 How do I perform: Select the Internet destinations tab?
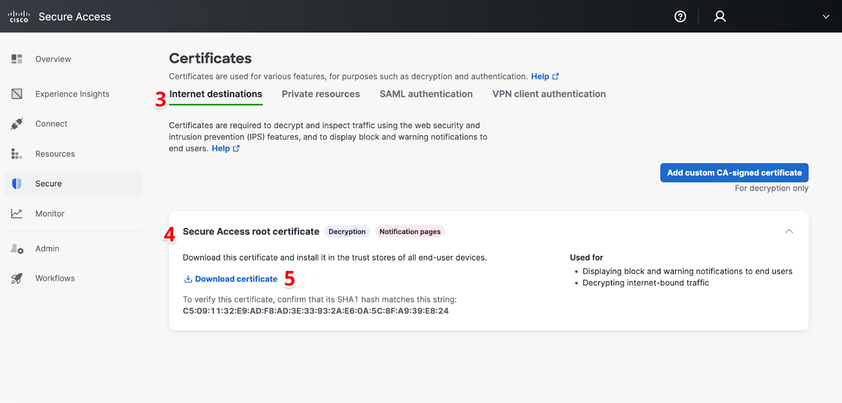[x=216, y=94]
